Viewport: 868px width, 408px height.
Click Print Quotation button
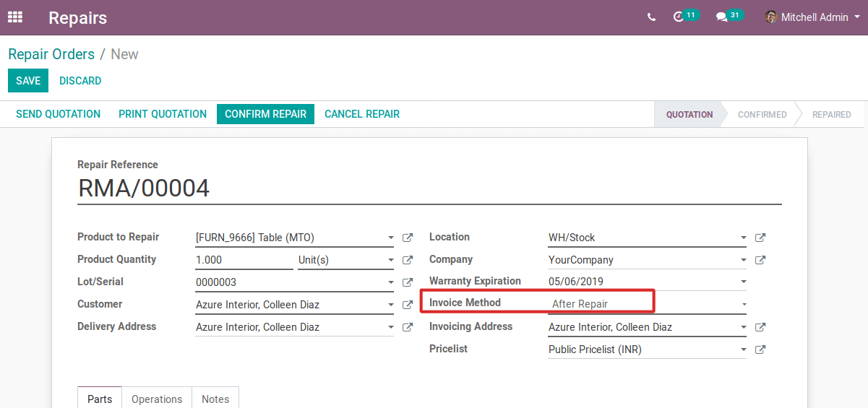163,114
